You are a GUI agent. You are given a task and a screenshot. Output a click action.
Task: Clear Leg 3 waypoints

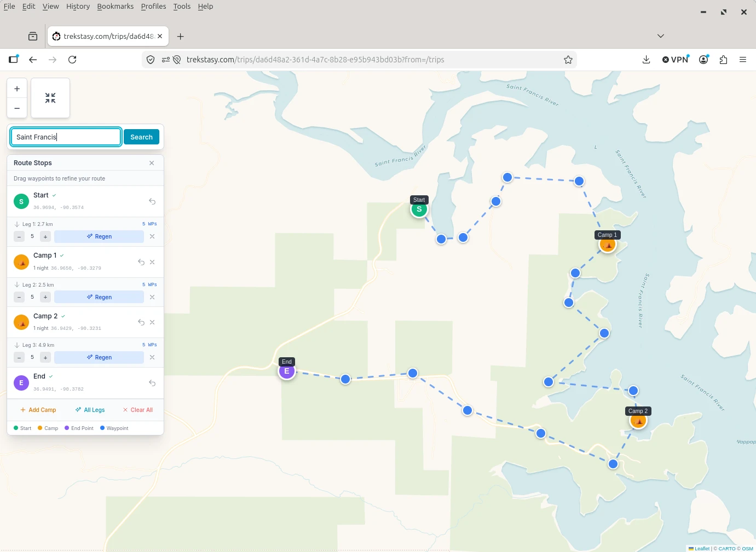pyautogui.click(x=152, y=357)
